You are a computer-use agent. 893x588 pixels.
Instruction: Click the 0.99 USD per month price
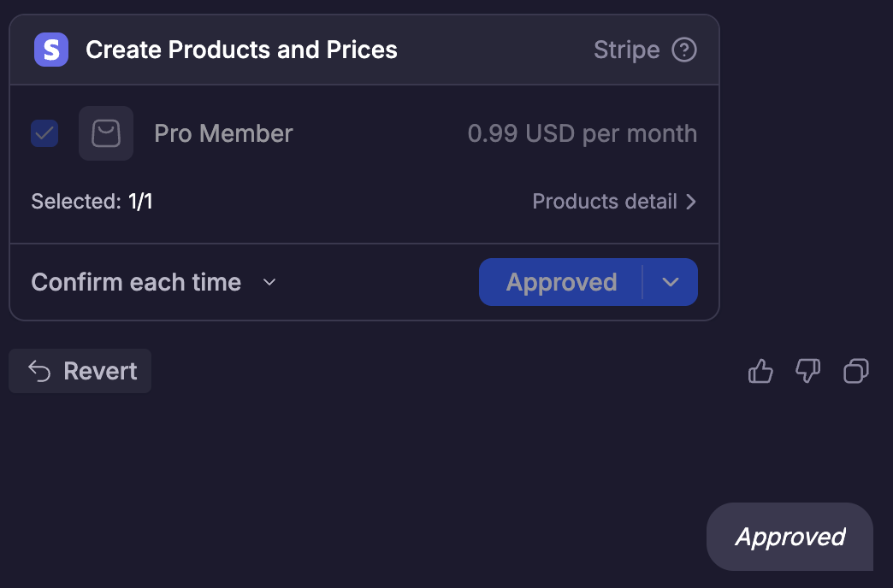582,133
